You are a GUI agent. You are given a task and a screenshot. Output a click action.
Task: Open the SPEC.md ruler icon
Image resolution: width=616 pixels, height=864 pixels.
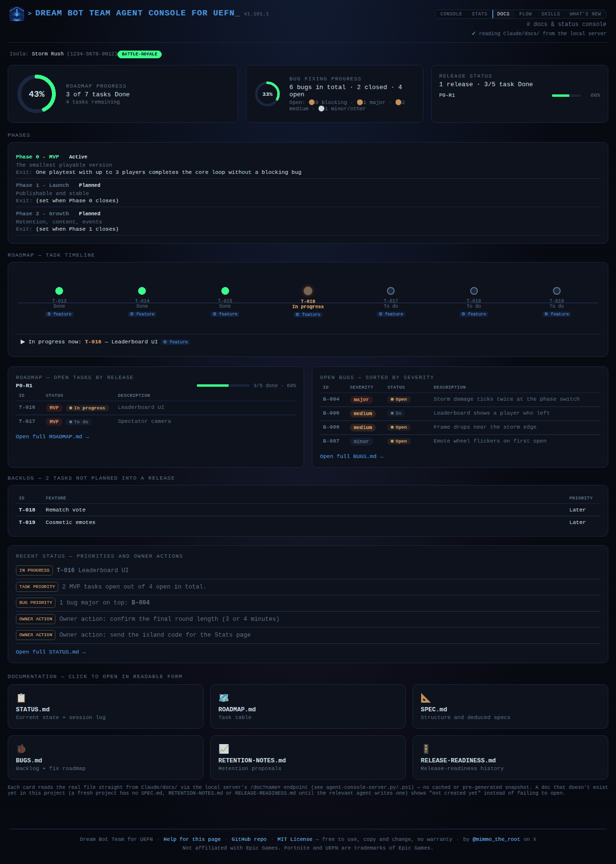425,698
